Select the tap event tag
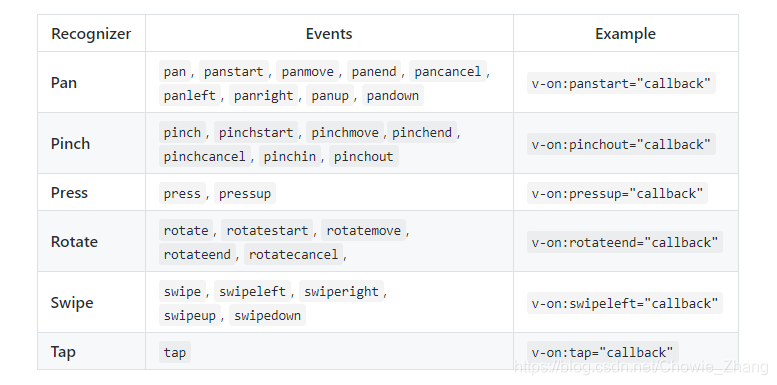This screenshot has width=777, height=385. pyautogui.click(x=175, y=352)
